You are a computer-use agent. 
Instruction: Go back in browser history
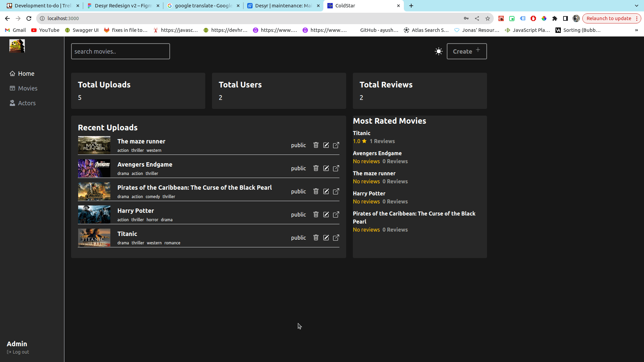point(7,18)
